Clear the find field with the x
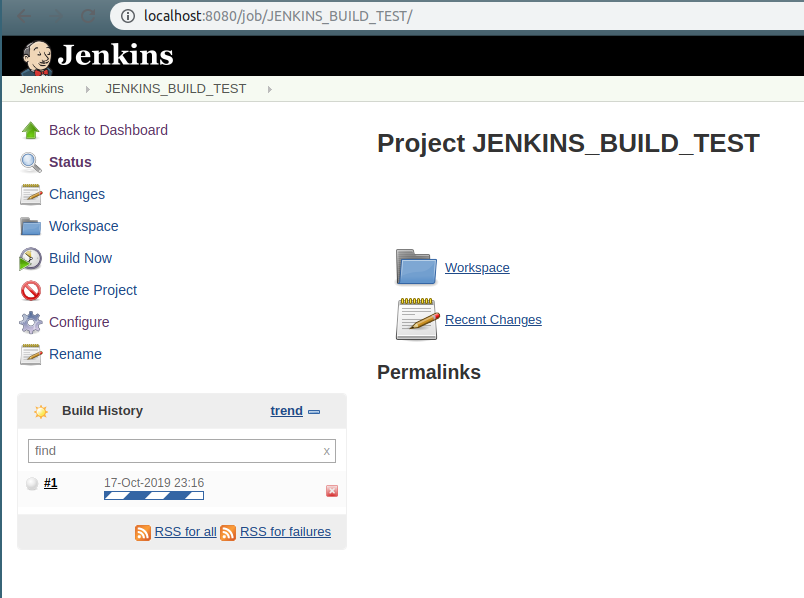Image resolution: width=804 pixels, height=598 pixels. click(327, 451)
